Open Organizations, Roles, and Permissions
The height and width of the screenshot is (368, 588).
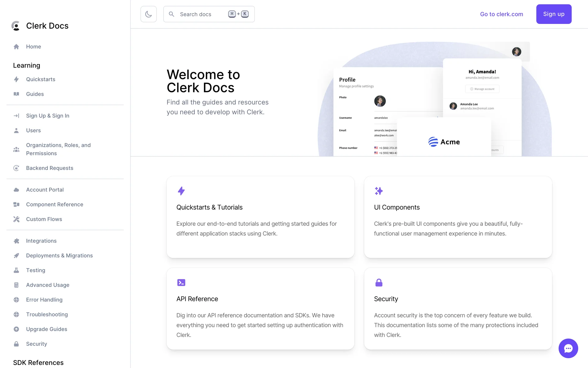pyautogui.click(x=58, y=149)
